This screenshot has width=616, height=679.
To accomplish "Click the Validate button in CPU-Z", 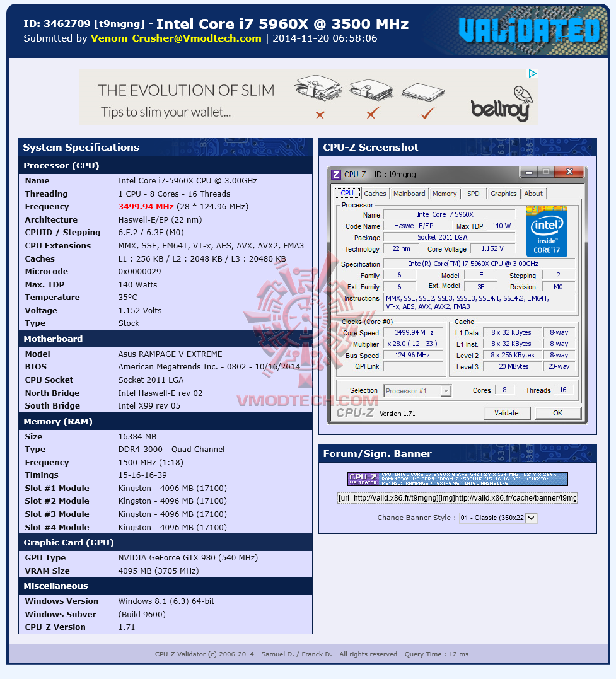I will pyautogui.click(x=506, y=413).
